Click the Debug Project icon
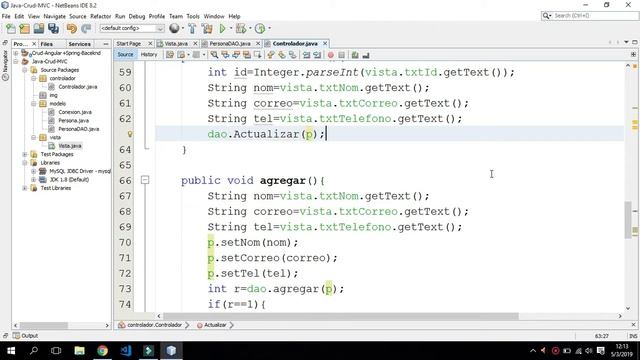Screen dimensions: 640x360 [241, 29]
